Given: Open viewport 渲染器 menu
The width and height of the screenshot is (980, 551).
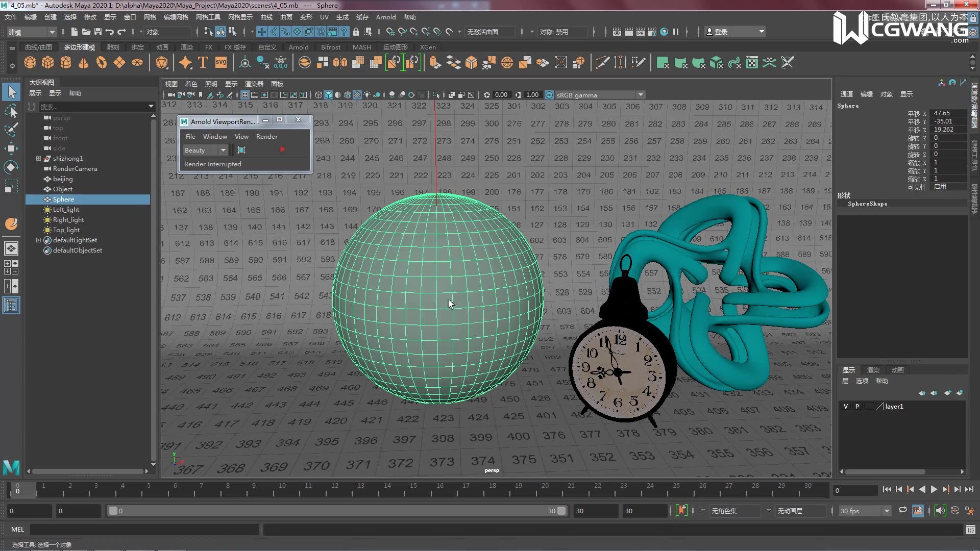Looking at the screenshot, I should pyautogui.click(x=254, y=84).
